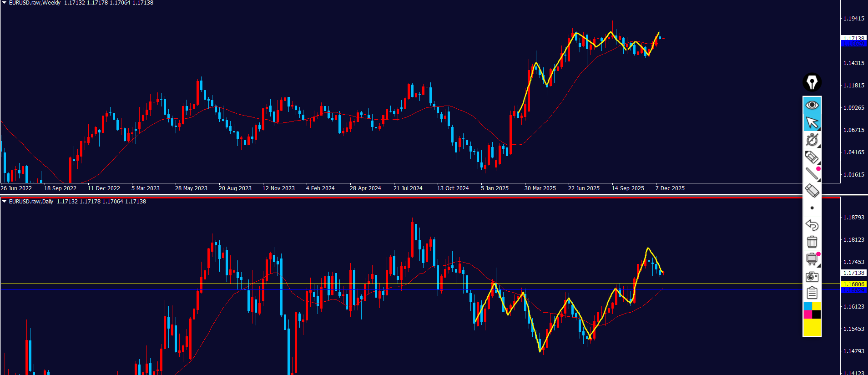Image resolution: width=868 pixels, height=375 pixels.
Task: Expand the EURUSD.raw Weekly chart dropdown triangle
Action: pyautogui.click(x=4, y=3)
